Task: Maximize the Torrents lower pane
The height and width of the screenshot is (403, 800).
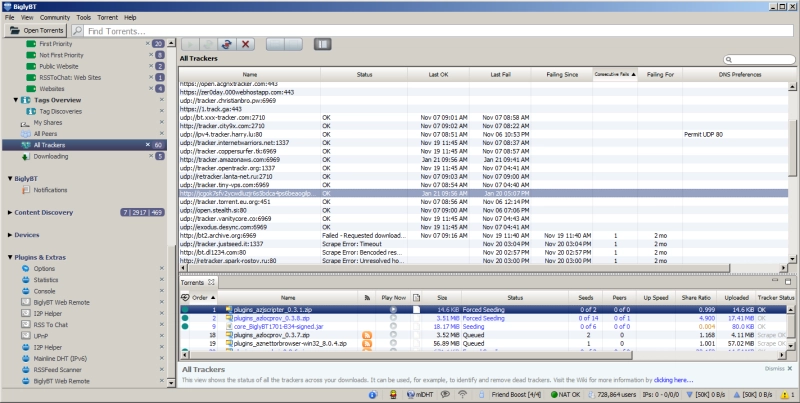Action: coord(788,281)
